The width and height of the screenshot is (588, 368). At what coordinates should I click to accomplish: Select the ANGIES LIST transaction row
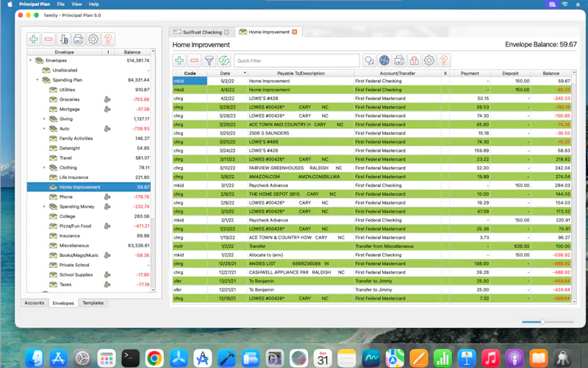(x=372, y=263)
